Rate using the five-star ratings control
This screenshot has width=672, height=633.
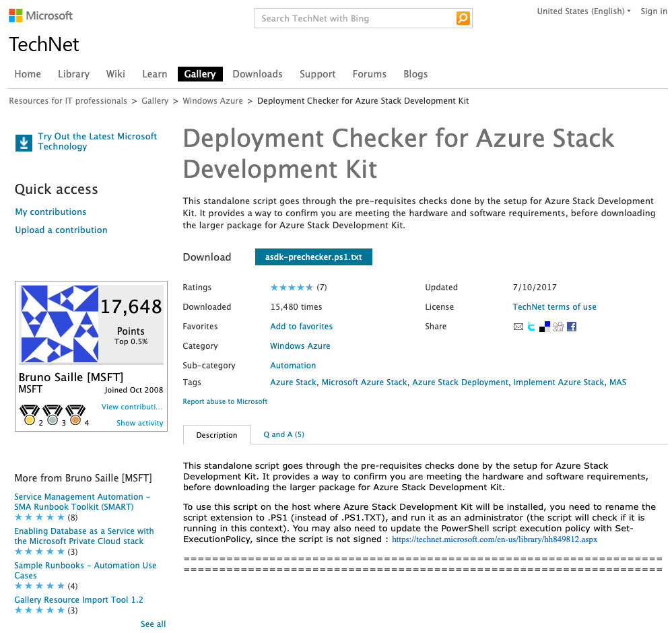(292, 288)
